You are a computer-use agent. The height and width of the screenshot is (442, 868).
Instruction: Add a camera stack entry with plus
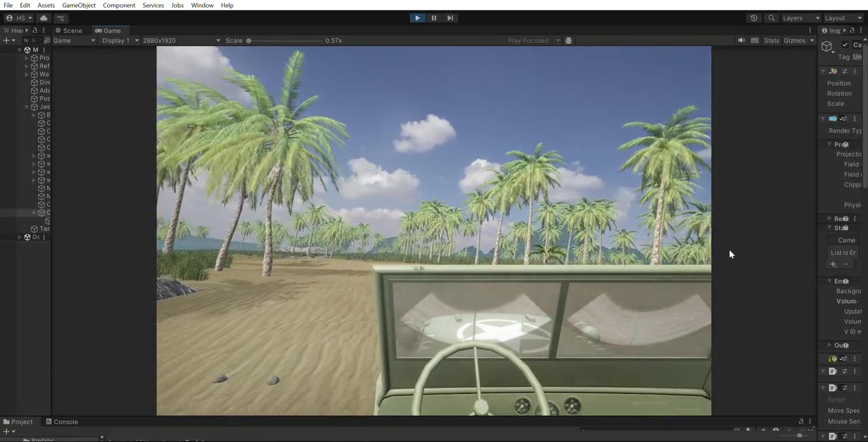point(833,264)
